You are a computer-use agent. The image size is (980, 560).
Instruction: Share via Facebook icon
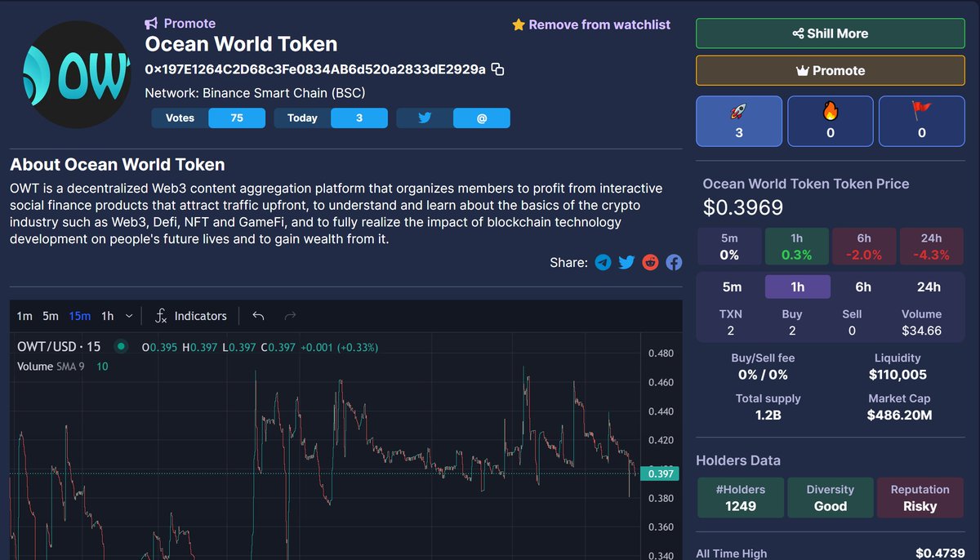(x=674, y=262)
